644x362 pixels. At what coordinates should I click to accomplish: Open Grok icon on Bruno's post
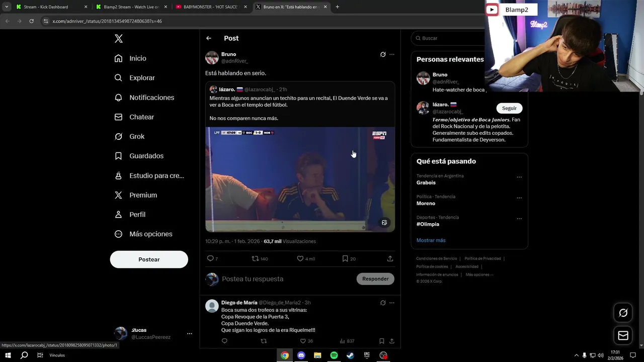coord(383,54)
